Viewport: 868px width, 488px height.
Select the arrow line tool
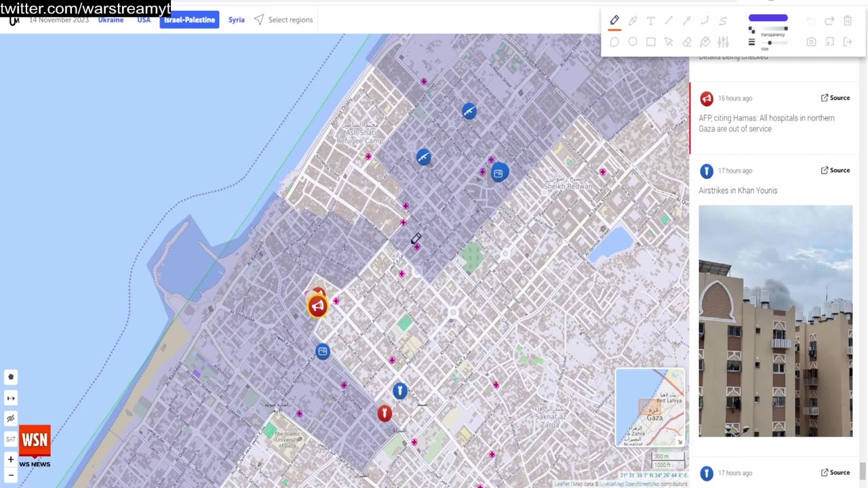[687, 21]
